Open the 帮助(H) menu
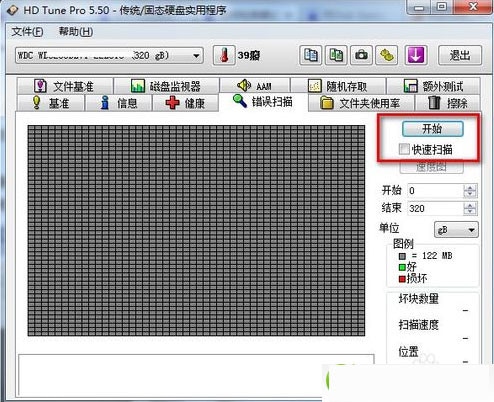Viewport: 494px width, 402px height. 76,32
